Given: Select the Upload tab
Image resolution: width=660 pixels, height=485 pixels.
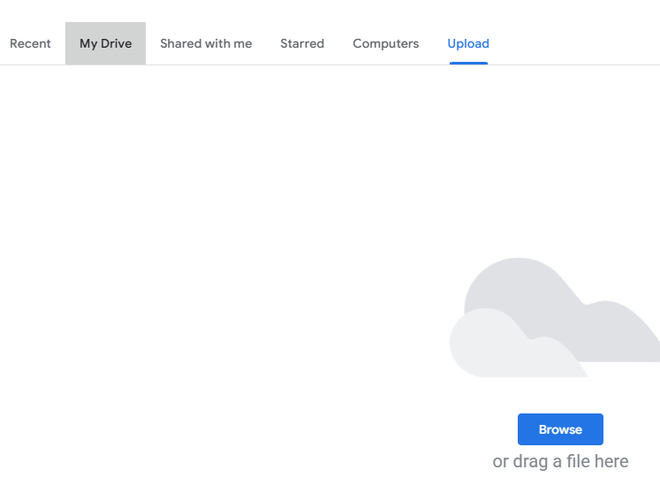Looking at the screenshot, I should coord(468,44).
